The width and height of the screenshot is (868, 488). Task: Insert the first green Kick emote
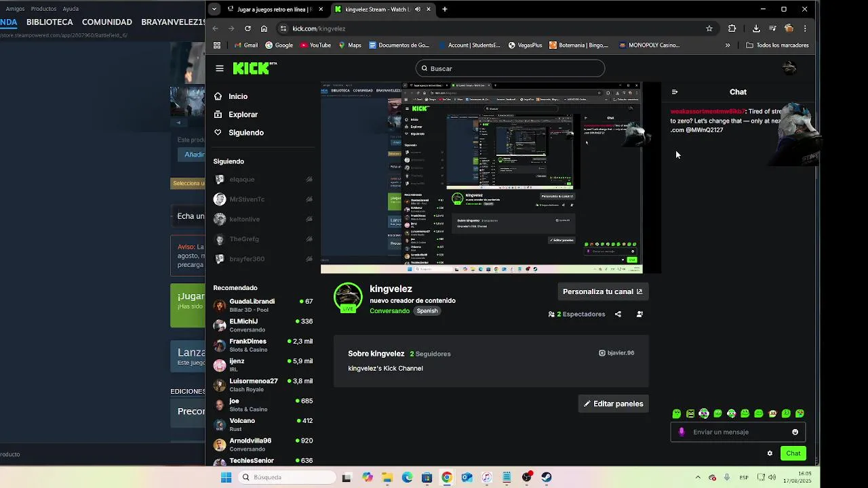677,413
